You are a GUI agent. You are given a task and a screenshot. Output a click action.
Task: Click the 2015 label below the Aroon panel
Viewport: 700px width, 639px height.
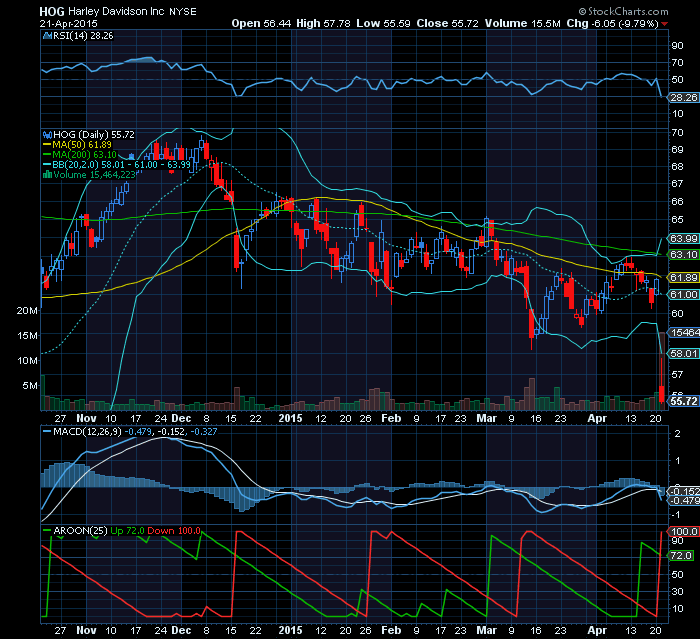click(290, 631)
